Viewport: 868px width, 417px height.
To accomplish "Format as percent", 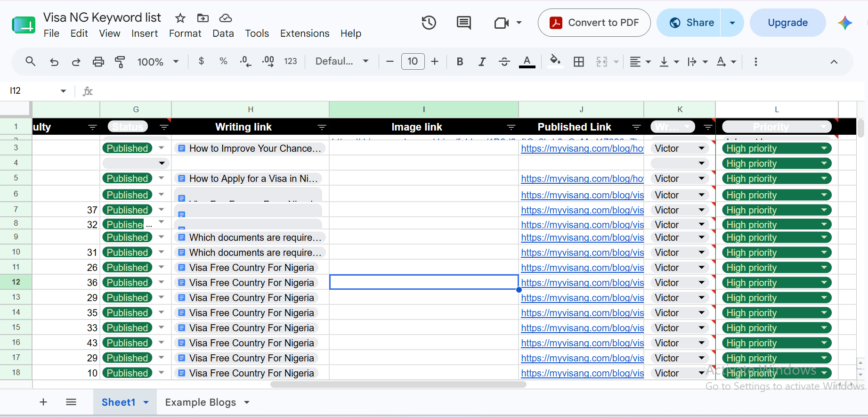I will pyautogui.click(x=223, y=61).
